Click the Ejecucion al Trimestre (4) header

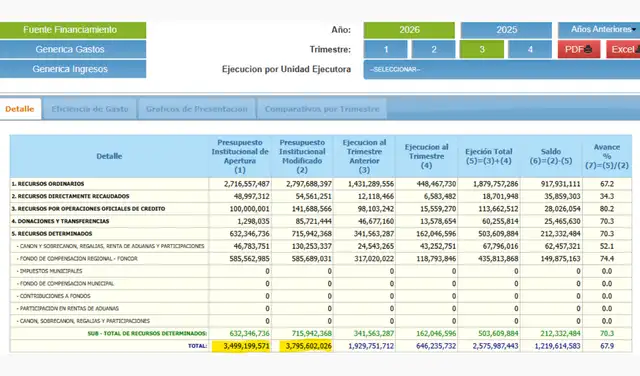pyautogui.click(x=427, y=156)
